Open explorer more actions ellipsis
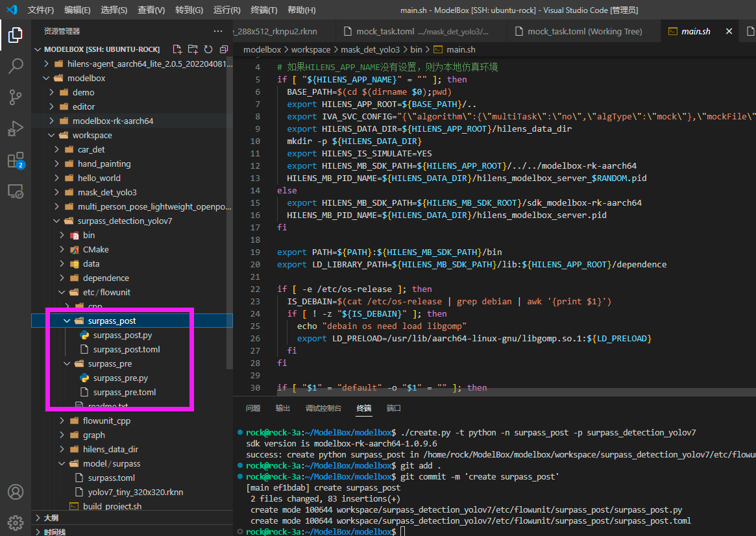This screenshot has width=756, height=536. (218, 31)
